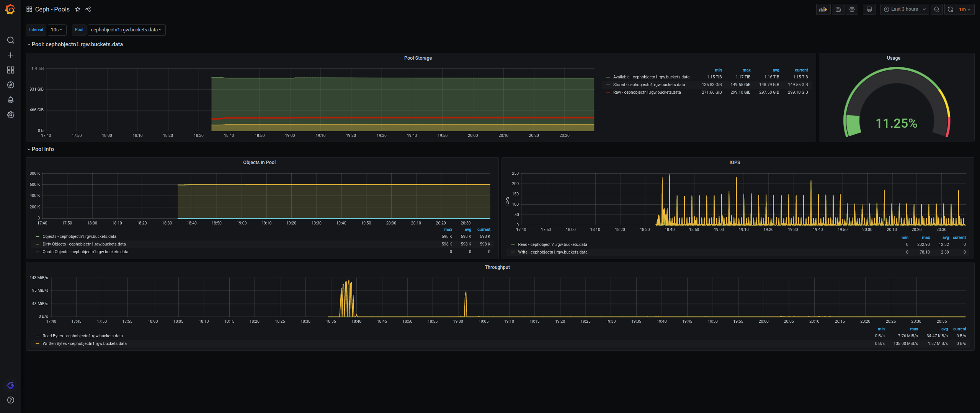This screenshot has height=413, width=980.
Task: Open Explore compass icon in sidebar
Action: pos(11,85)
